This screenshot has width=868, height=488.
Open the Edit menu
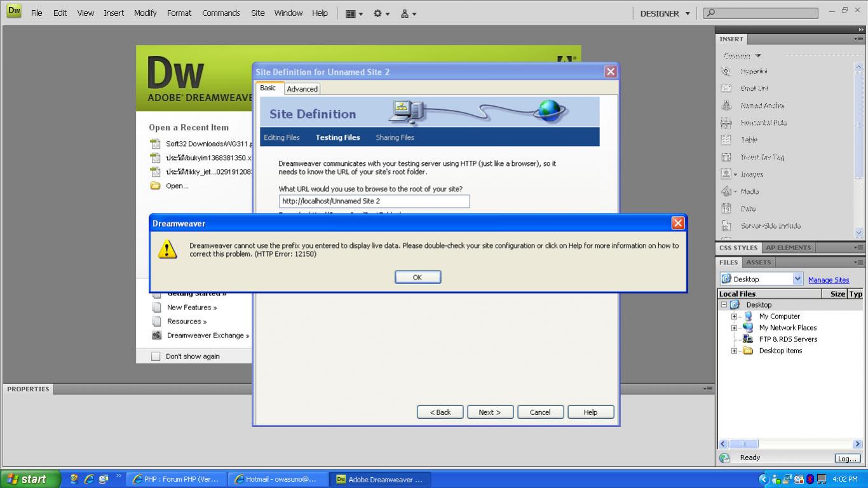pyautogui.click(x=60, y=13)
